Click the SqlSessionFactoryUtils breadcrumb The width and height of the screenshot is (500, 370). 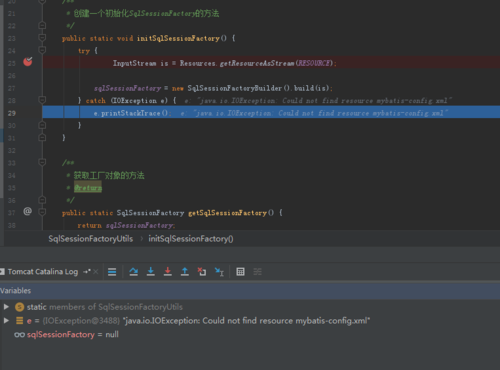pos(91,239)
